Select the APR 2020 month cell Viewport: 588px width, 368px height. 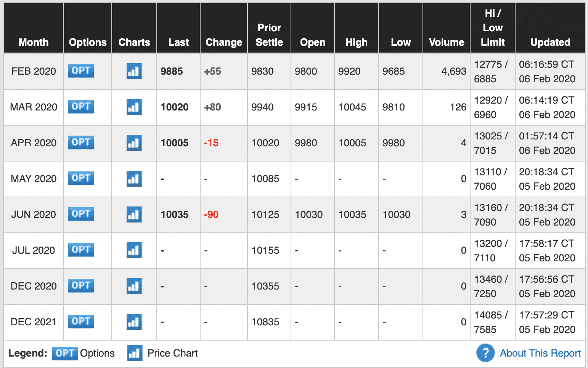pos(34,143)
